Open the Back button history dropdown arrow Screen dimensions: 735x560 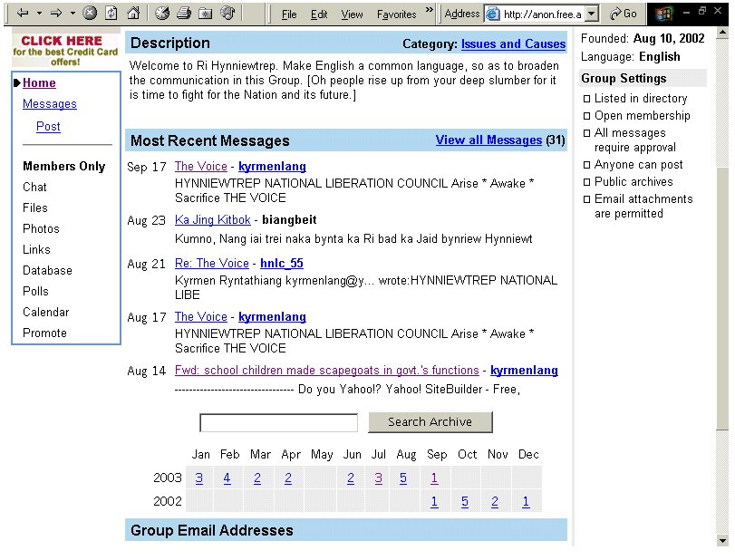pos(39,13)
